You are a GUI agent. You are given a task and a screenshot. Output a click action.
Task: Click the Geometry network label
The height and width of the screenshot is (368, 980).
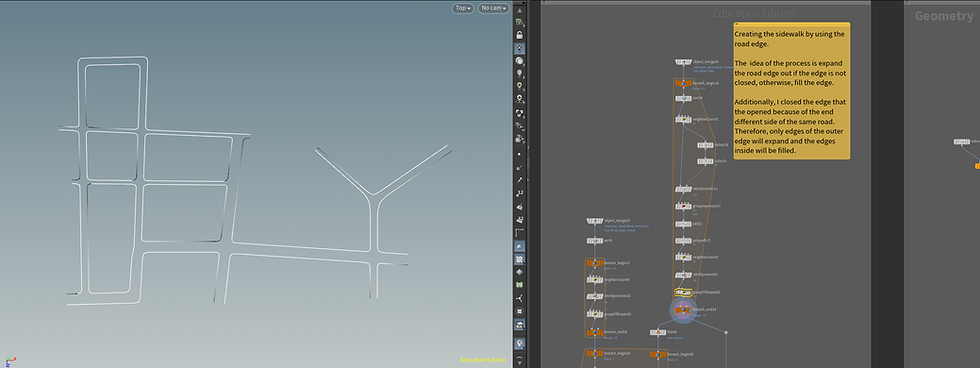point(944,16)
